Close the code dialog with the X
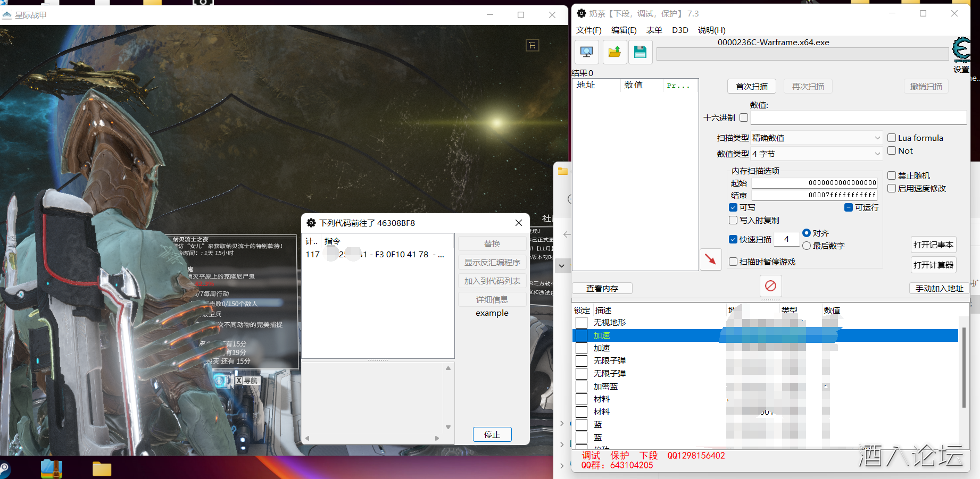980x479 pixels. (x=519, y=223)
